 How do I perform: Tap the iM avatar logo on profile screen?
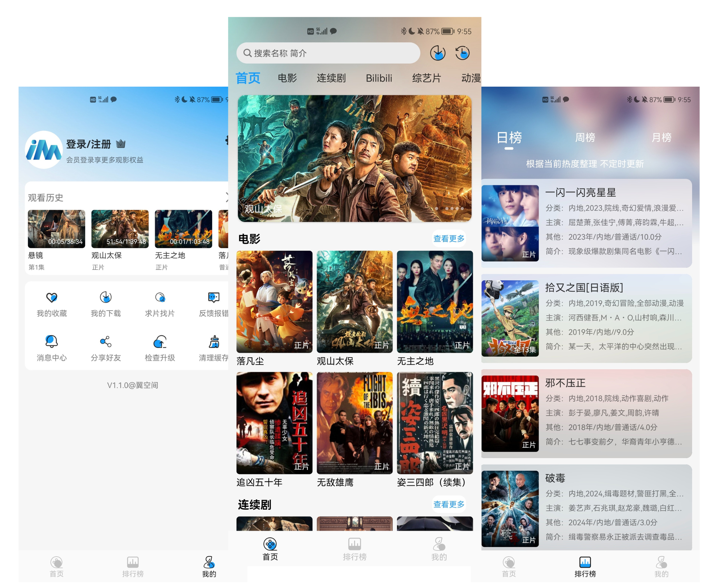click(44, 150)
